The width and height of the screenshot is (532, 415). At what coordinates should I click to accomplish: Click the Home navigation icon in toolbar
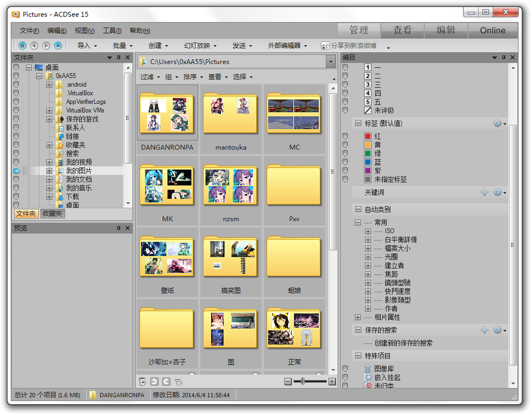pyautogui.click(x=23, y=45)
